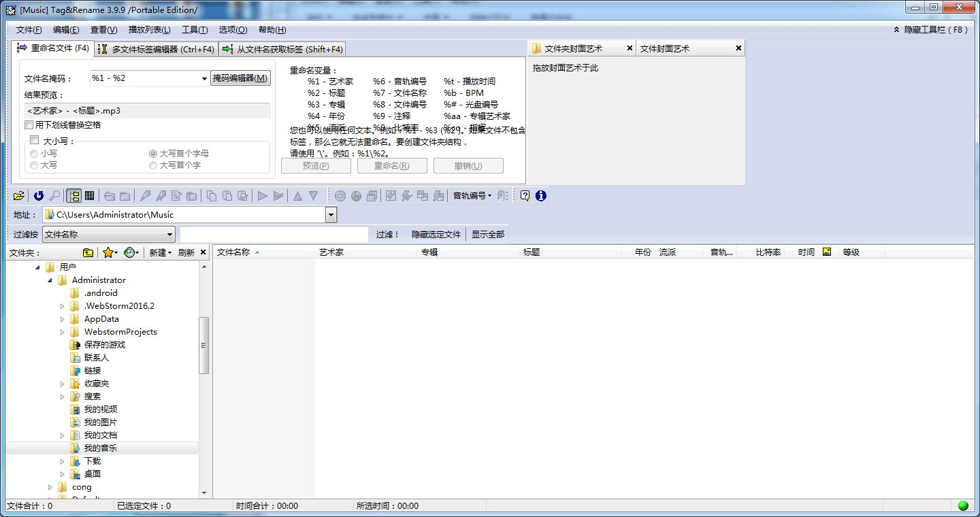Toggle the folder tree view icon
Screen dimensions: 980x517
73,196
